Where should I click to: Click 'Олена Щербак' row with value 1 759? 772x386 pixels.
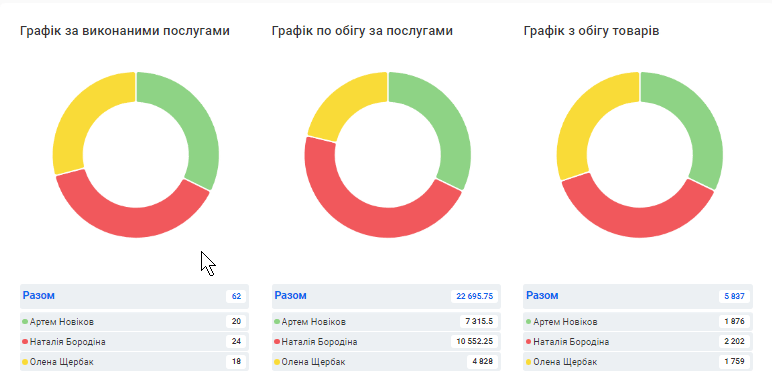pyautogui.click(x=638, y=362)
